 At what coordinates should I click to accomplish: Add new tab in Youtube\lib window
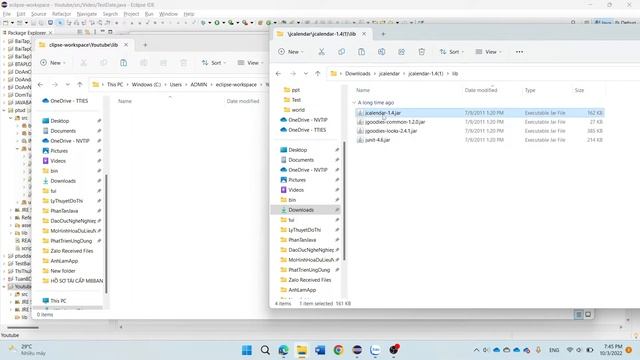(x=145, y=45)
